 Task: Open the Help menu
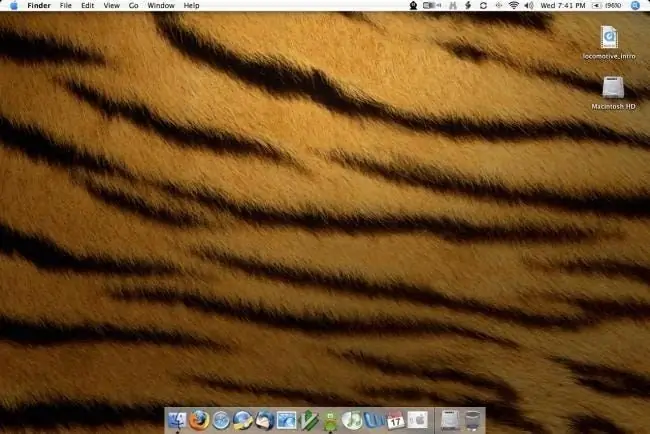pos(191,6)
